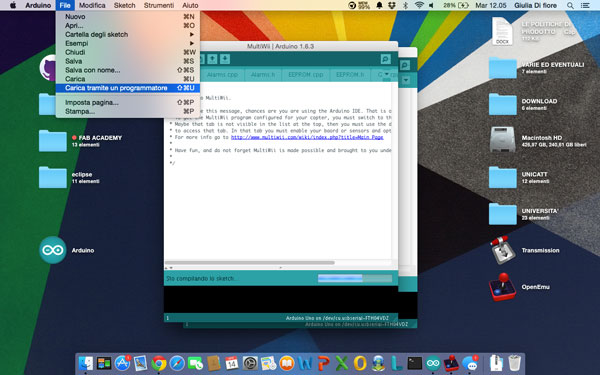
Task: Open the tab dropdown in the background Arduino window
Action: pyautogui.click(x=406, y=80)
